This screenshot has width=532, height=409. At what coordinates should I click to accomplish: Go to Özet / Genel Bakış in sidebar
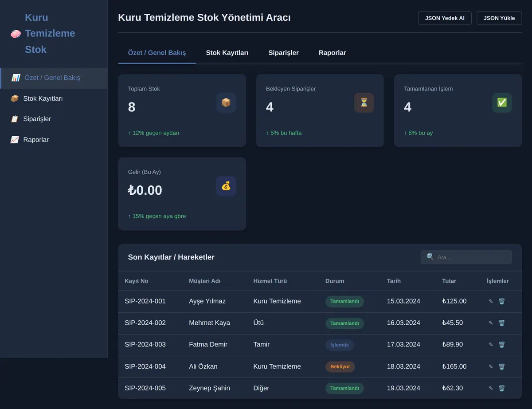(x=54, y=78)
